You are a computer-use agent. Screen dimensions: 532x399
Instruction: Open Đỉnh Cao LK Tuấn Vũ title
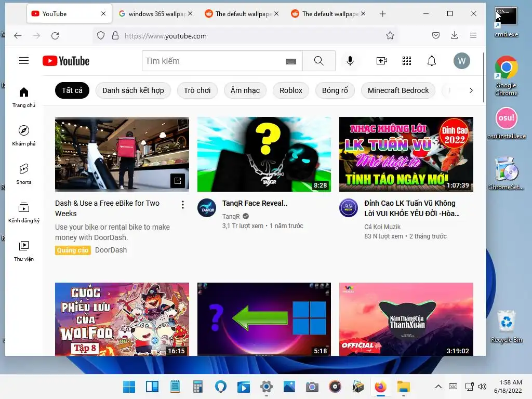(412, 208)
